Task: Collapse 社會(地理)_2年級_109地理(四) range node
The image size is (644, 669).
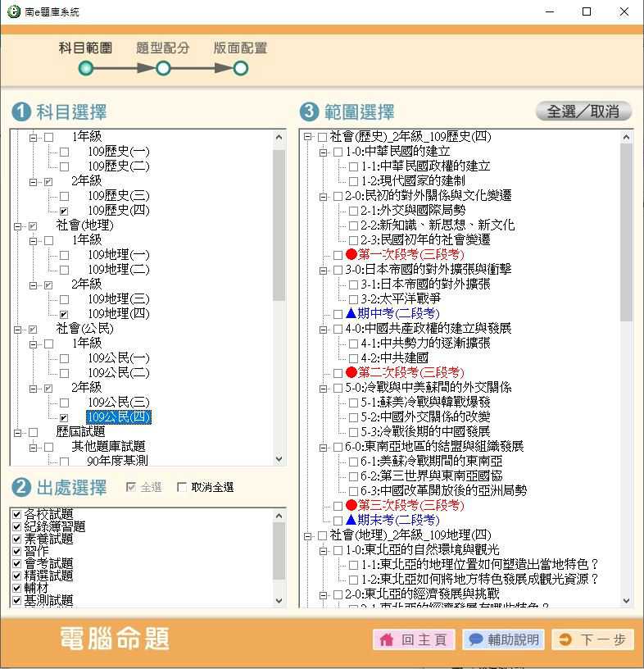Action: pyautogui.click(x=307, y=536)
